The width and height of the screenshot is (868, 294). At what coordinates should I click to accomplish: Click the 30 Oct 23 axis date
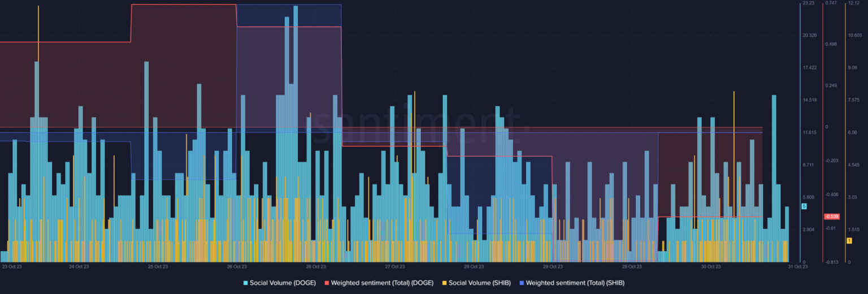tap(710, 266)
